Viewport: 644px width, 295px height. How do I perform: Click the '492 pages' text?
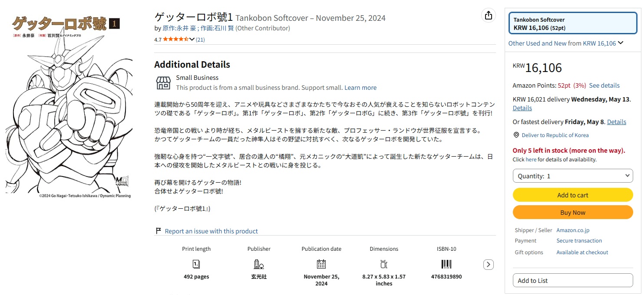point(196,276)
